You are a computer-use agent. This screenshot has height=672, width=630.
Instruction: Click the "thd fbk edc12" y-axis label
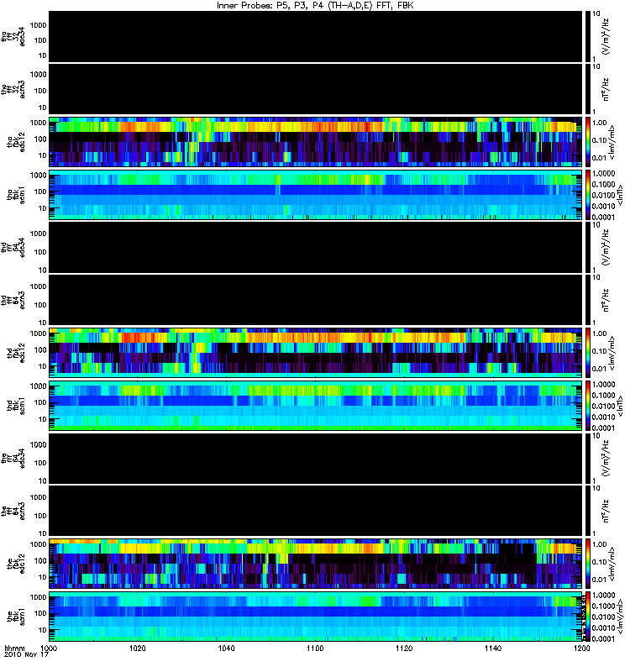click(x=16, y=353)
